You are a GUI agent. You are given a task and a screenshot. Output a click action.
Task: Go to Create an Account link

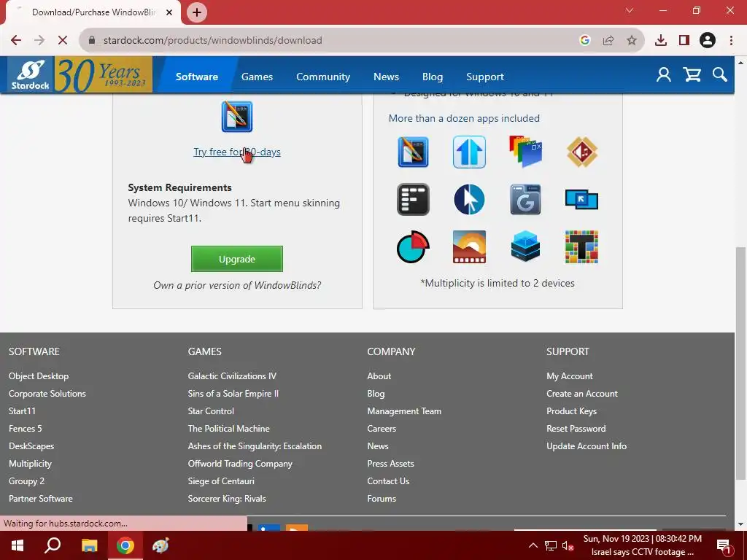pyautogui.click(x=581, y=394)
